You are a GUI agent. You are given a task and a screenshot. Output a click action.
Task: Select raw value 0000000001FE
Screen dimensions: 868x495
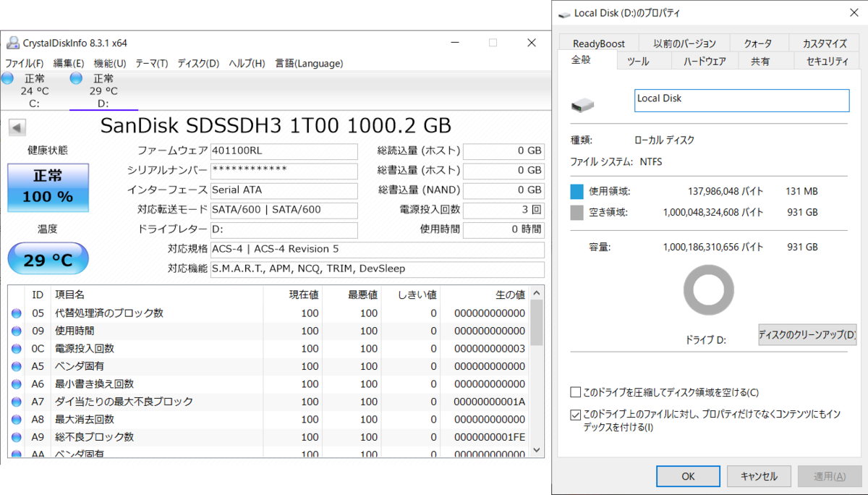[490, 437]
